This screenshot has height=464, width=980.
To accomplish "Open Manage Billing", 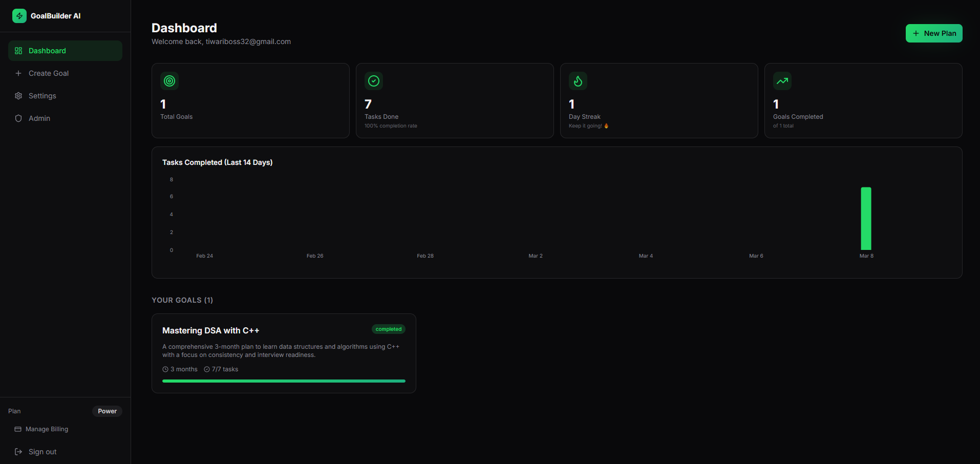I will [x=47, y=429].
